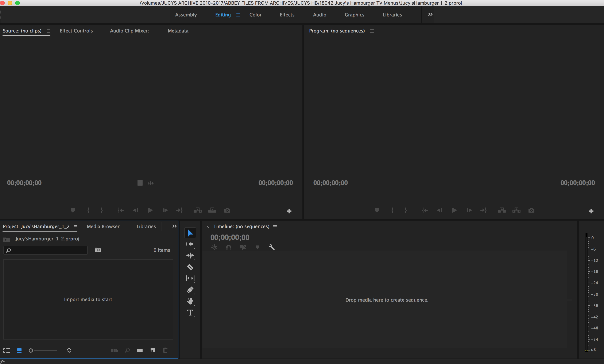This screenshot has height=364, width=604.
Task: Expand the workspace overflow chevron
Action: coord(430,14)
